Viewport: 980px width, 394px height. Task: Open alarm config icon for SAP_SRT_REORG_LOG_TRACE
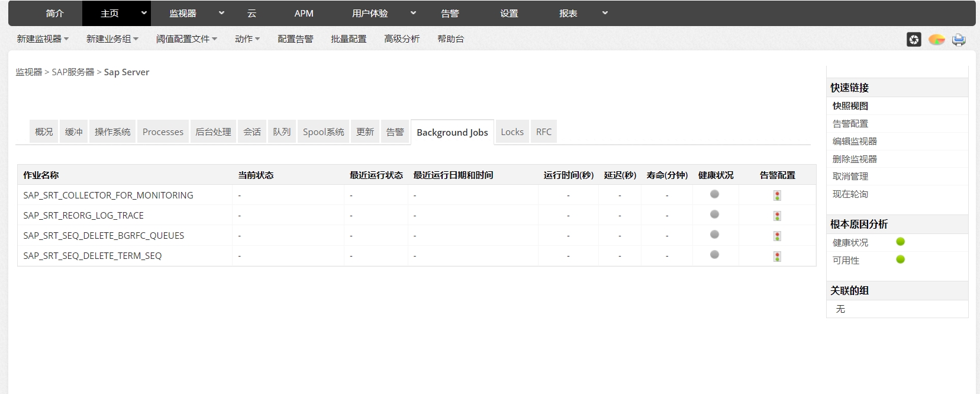coord(777,216)
